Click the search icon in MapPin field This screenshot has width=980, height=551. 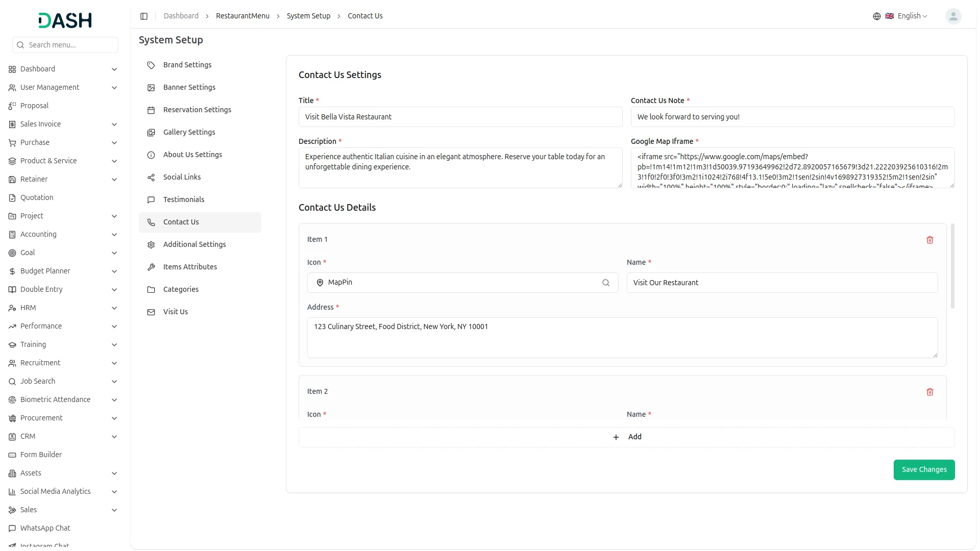click(605, 283)
